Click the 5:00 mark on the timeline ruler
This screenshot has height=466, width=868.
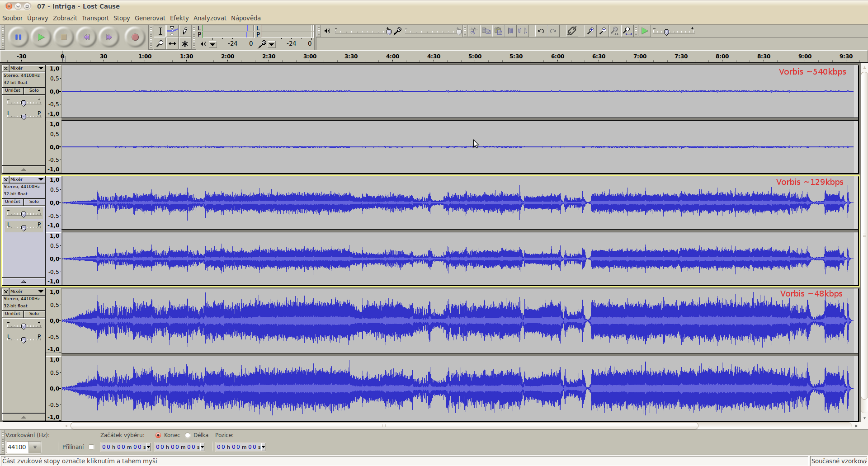[x=475, y=56]
